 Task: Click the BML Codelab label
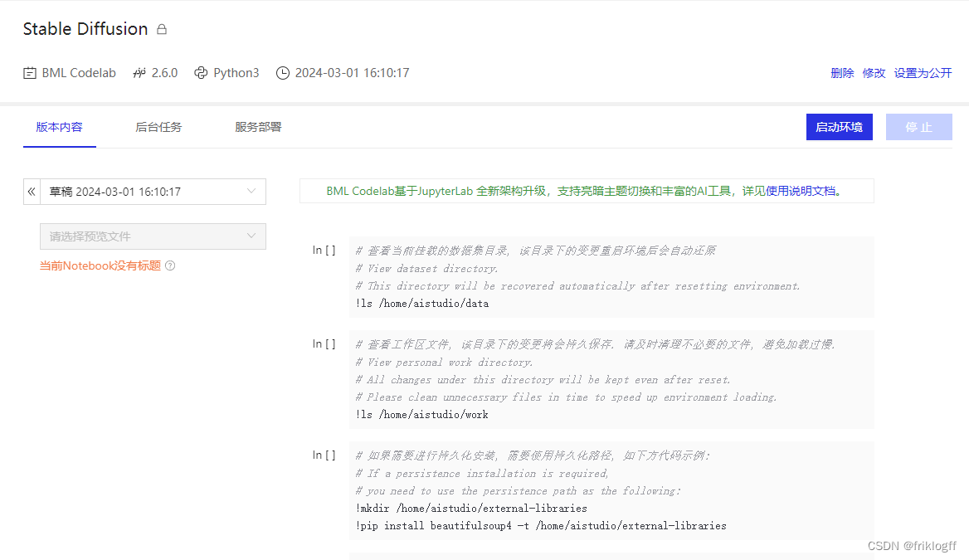[x=79, y=73]
